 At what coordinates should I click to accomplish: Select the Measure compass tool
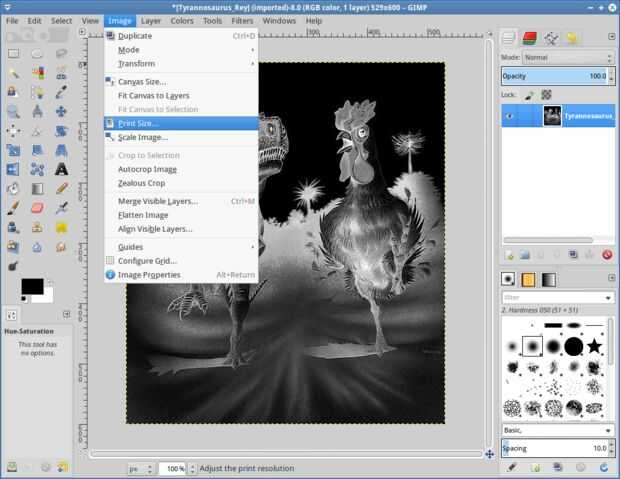click(37, 112)
